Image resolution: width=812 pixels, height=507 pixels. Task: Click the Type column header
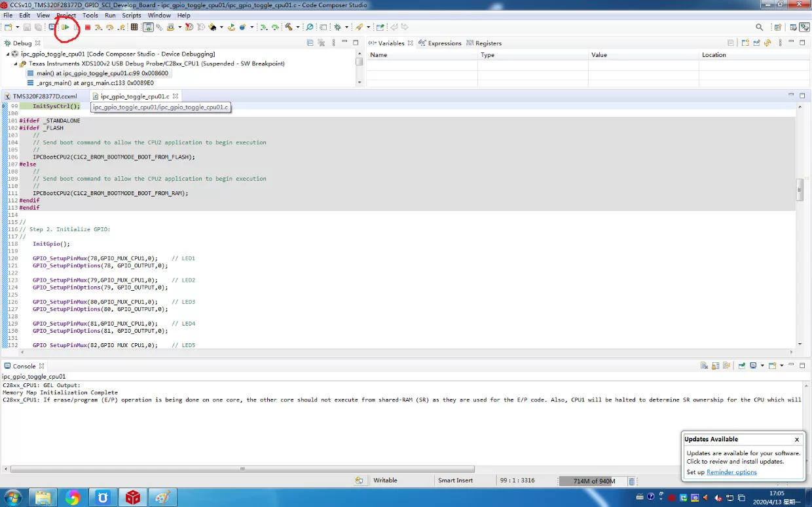533,55
